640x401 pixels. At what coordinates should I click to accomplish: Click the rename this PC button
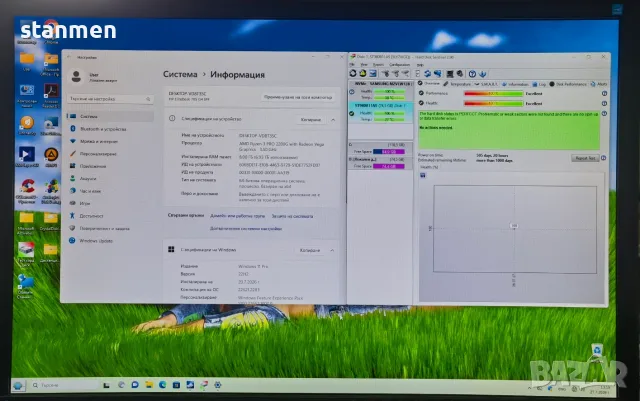click(298, 97)
